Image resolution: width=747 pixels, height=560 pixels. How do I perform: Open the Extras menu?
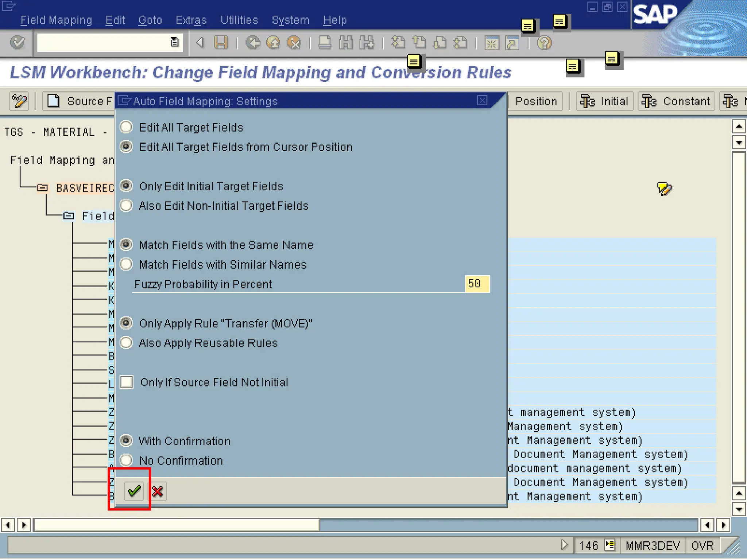(x=191, y=20)
